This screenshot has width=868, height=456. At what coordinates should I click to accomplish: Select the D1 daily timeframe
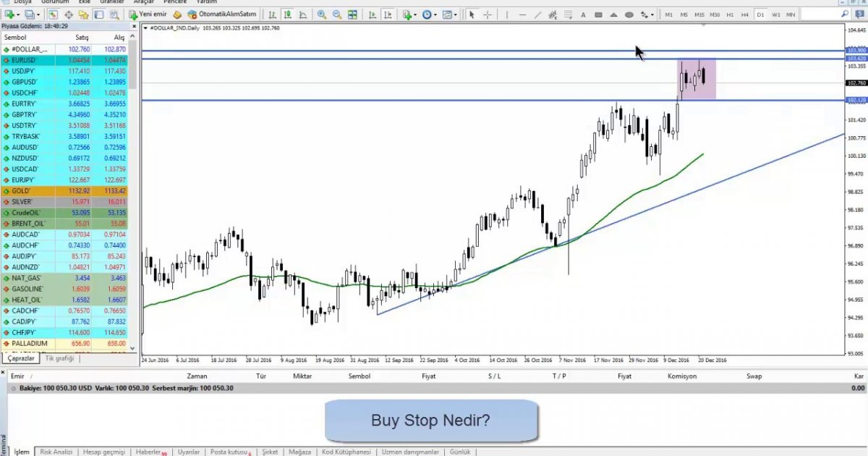(x=760, y=14)
